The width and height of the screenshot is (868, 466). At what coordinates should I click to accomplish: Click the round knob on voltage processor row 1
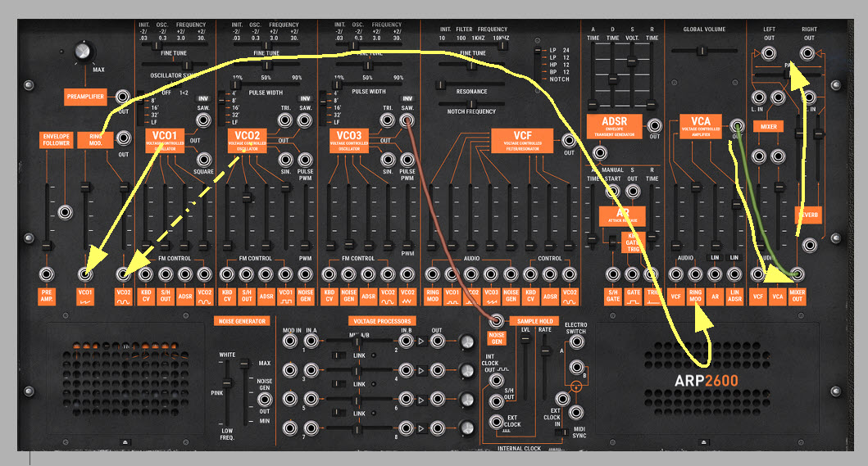coord(466,342)
